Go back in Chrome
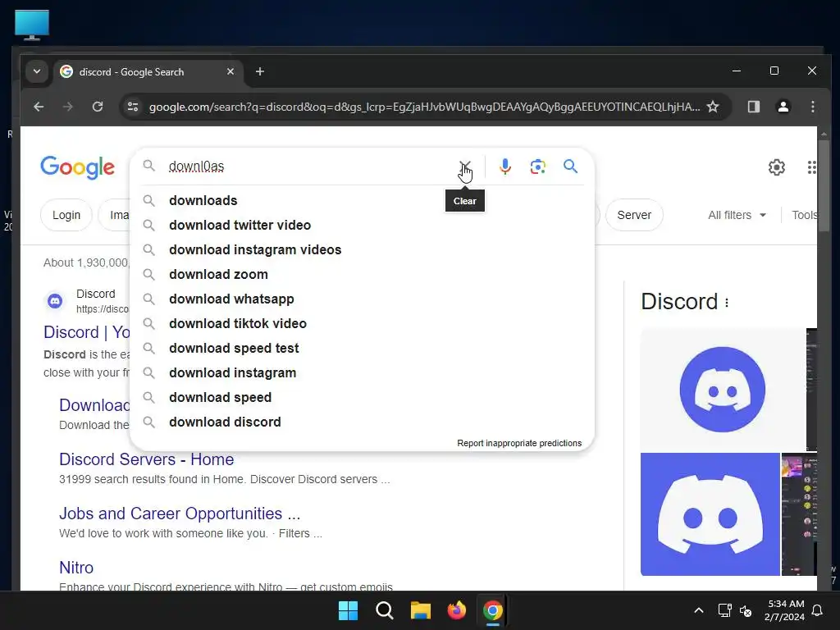The image size is (840, 630). 39,107
